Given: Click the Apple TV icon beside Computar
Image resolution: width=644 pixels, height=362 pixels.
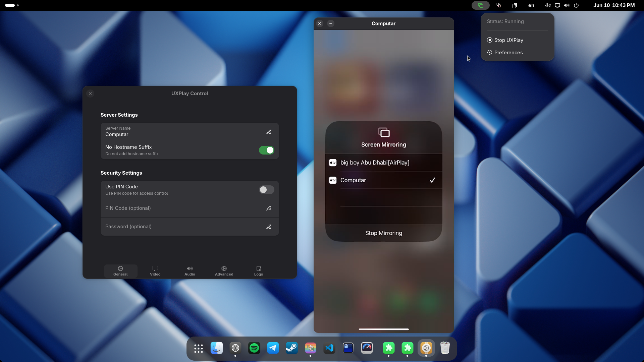Looking at the screenshot, I should pyautogui.click(x=333, y=180).
